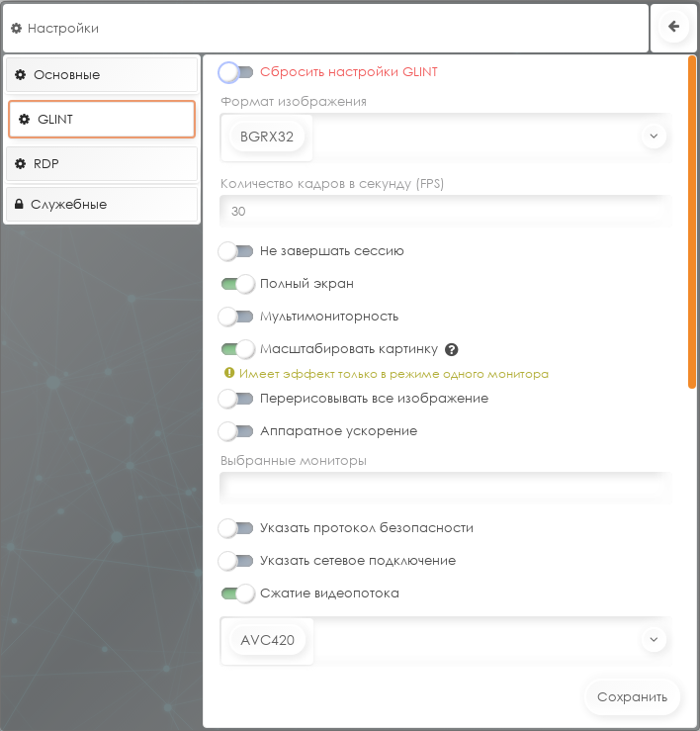Viewport: 700px width, 731px height.
Task: Open the Служебные settings tab
Action: click(x=102, y=204)
